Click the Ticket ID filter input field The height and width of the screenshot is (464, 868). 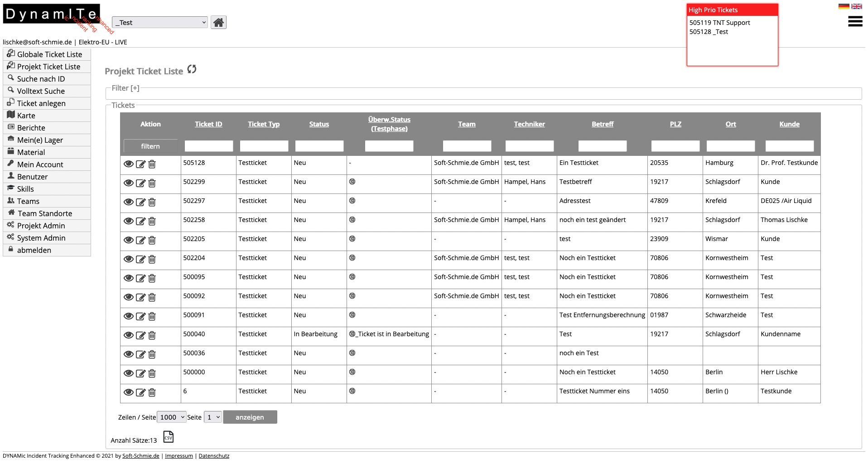tap(208, 146)
